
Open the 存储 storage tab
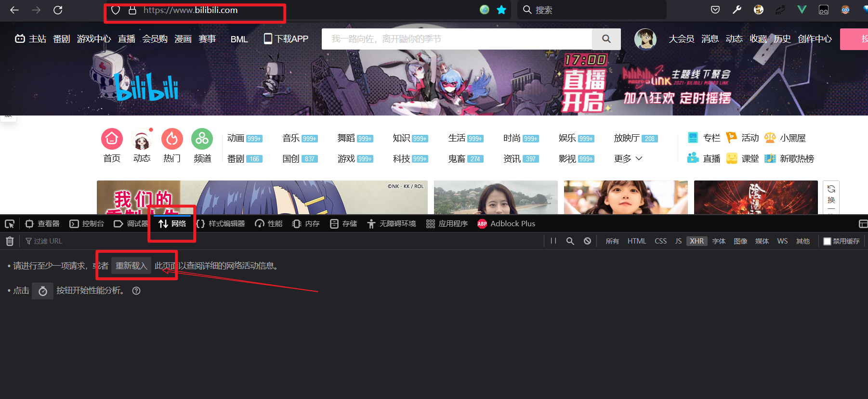coord(343,224)
